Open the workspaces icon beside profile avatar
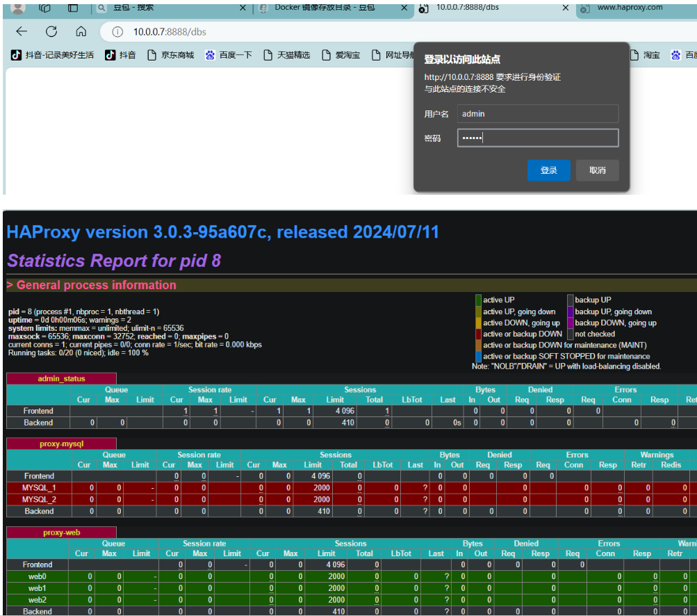Screen dimensions: 697x616 pyautogui.click(x=44, y=8)
